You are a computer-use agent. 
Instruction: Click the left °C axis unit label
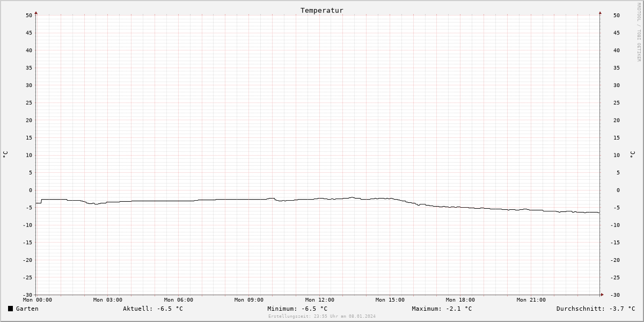coord(5,155)
